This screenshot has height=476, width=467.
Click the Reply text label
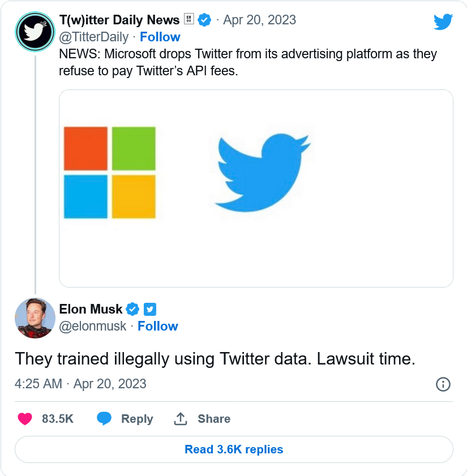[x=137, y=419]
